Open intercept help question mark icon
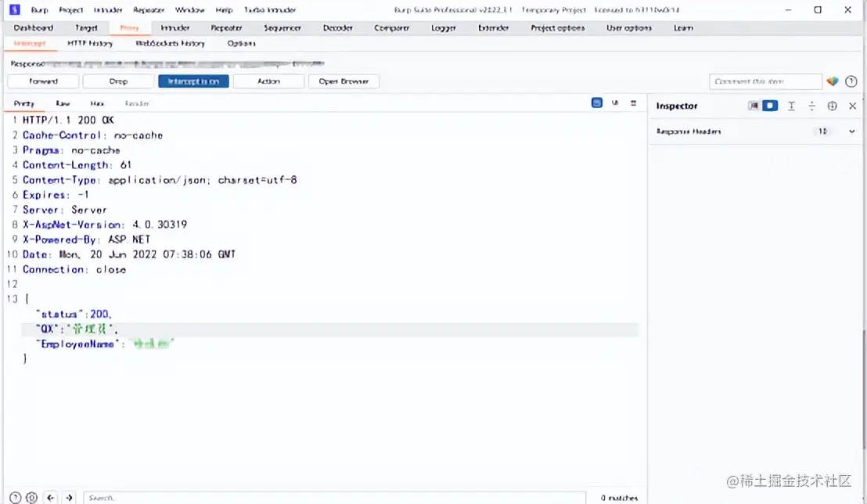Viewport: 867px width, 504px height. tap(851, 81)
